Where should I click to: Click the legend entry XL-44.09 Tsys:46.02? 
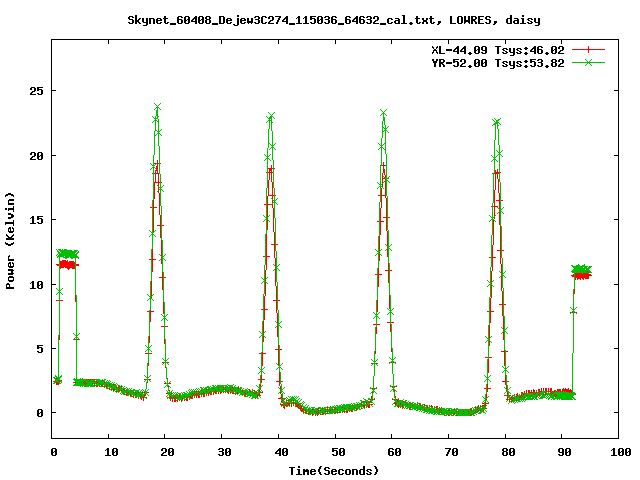click(x=498, y=50)
